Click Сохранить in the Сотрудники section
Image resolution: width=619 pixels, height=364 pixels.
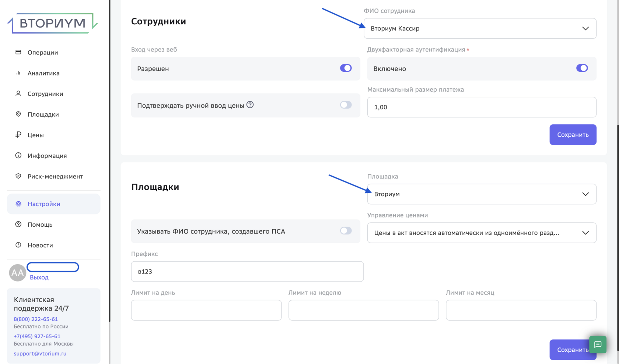click(573, 135)
